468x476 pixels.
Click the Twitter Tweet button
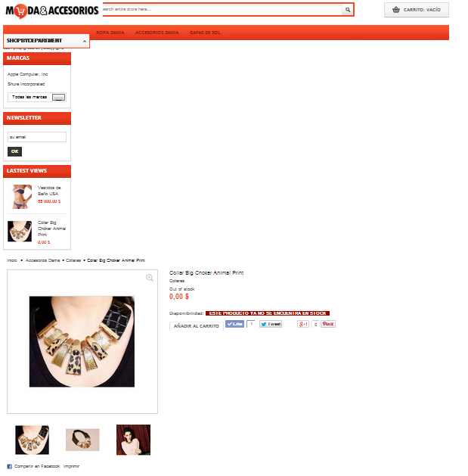tap(271, 324)
